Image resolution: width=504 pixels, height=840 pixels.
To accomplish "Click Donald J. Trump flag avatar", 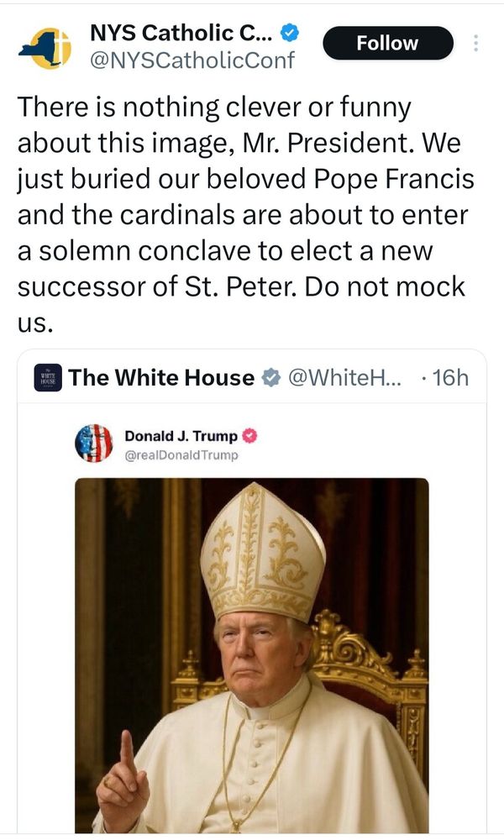I will click(x=94, y=443).
